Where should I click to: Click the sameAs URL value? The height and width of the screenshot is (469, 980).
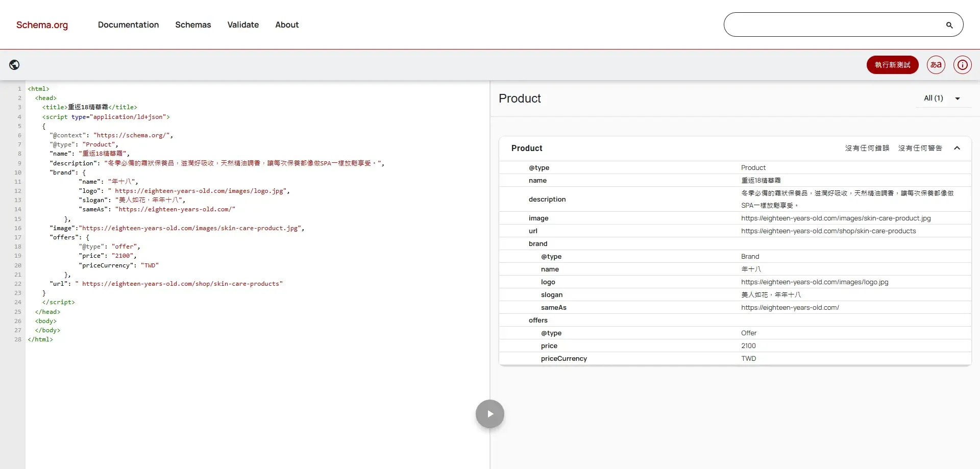coord(790,308)
